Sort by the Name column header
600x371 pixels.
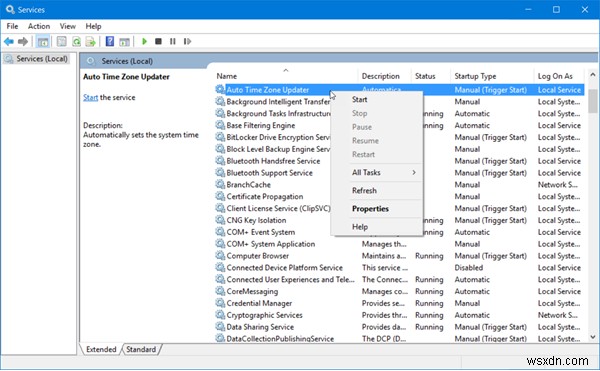285,76
